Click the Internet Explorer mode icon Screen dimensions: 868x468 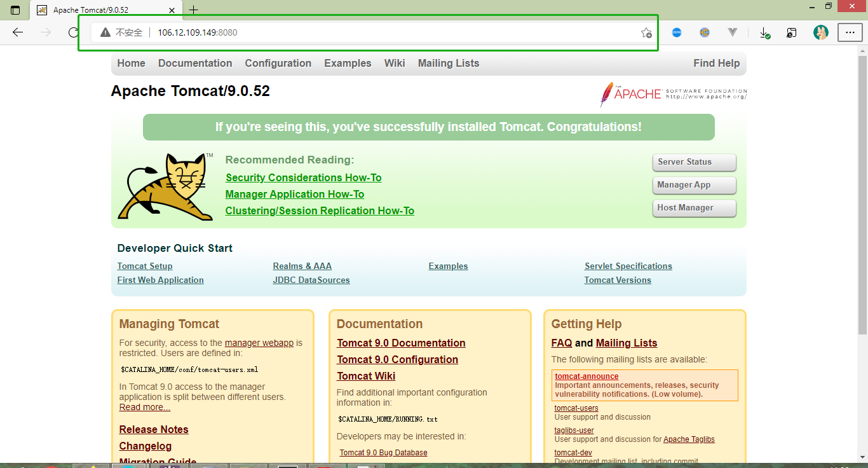click(x=792, y=32)
